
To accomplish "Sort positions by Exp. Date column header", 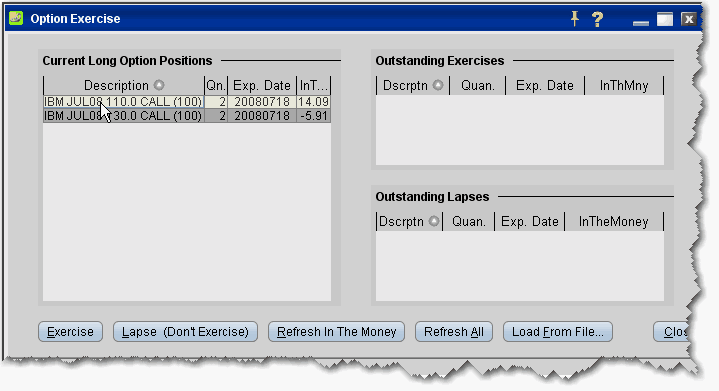I will pyautogui.click(x=262, y=86).
